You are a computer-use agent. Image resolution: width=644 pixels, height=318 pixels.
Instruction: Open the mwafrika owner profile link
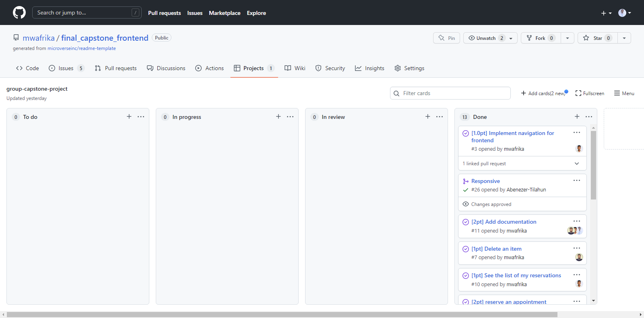click(x=39, y=38)
